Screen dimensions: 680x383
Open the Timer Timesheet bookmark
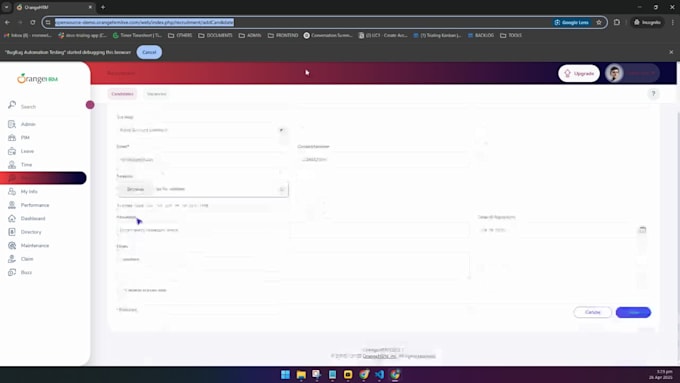tap(137, 36)
